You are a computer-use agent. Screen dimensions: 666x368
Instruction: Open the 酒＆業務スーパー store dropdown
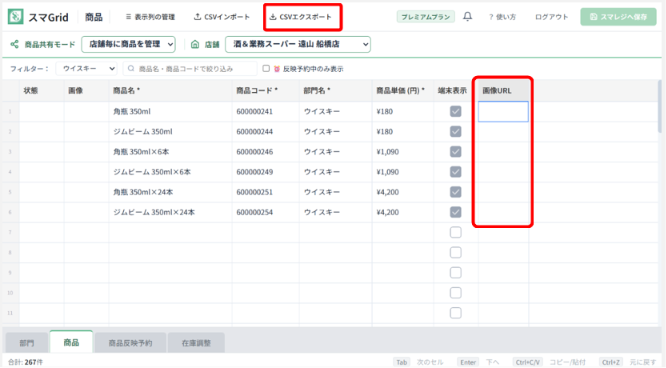tap(298, 44)
